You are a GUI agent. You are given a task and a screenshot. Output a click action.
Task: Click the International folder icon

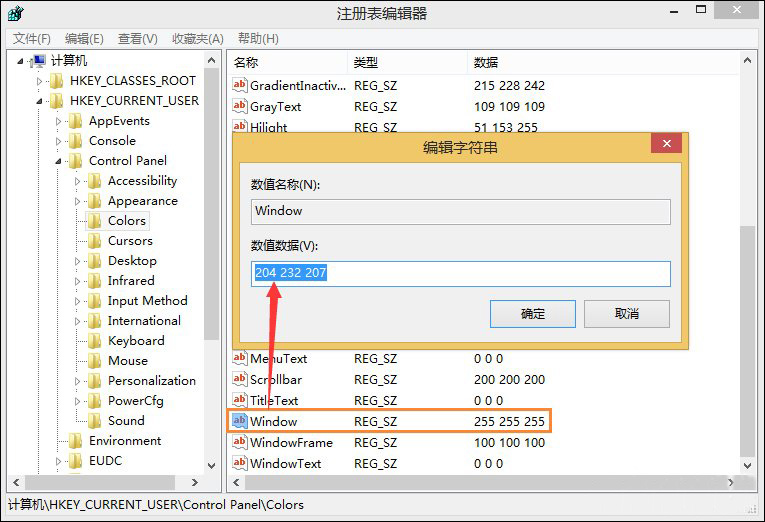[x=95, y=321]
